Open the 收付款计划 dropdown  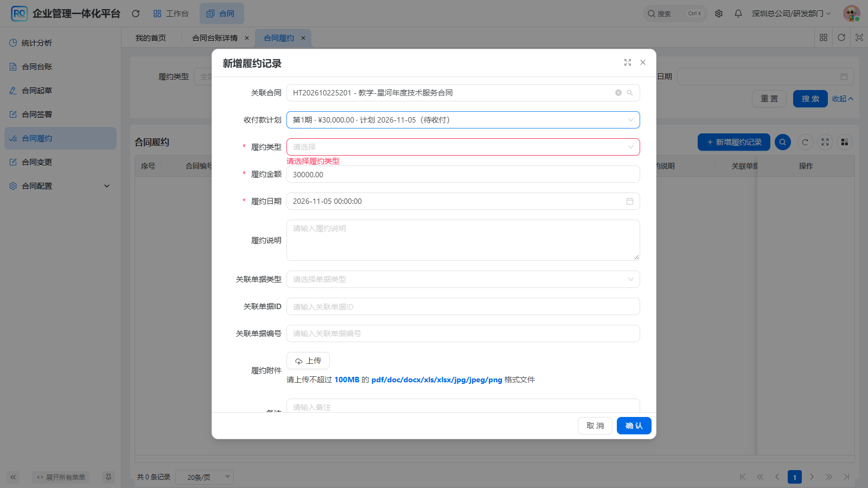463,120
